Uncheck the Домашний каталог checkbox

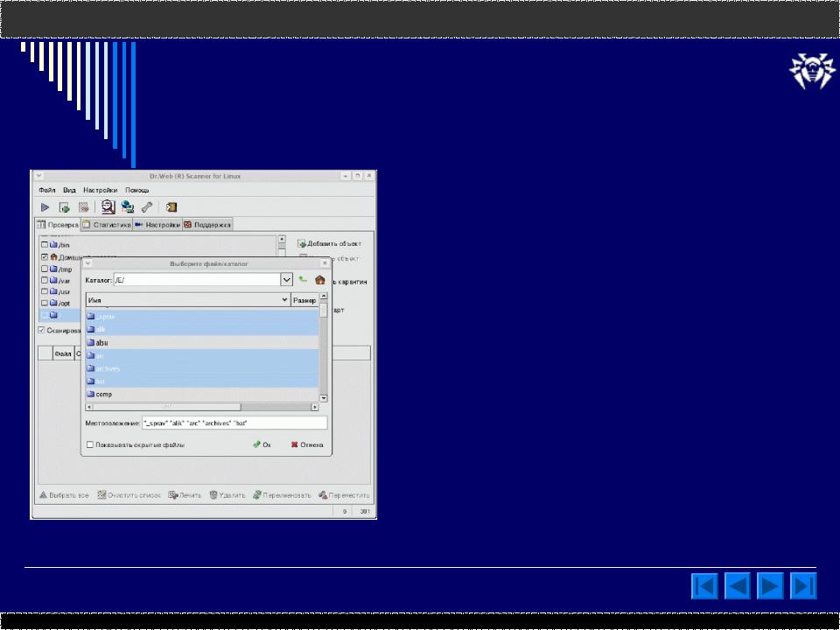pos(45,257)
